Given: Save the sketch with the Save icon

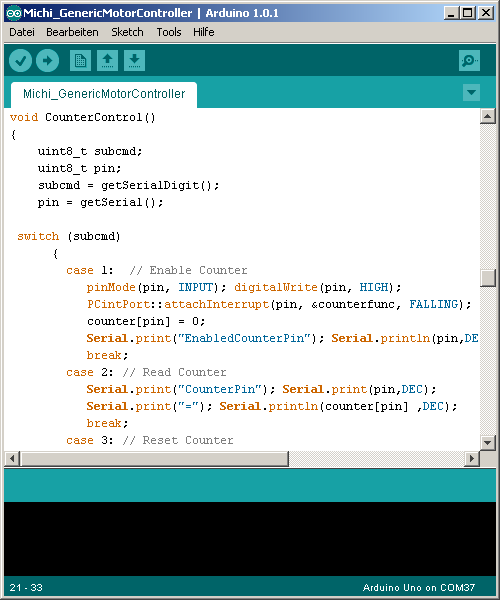Looking at the screenshot, I should click(x=134, y=60).
